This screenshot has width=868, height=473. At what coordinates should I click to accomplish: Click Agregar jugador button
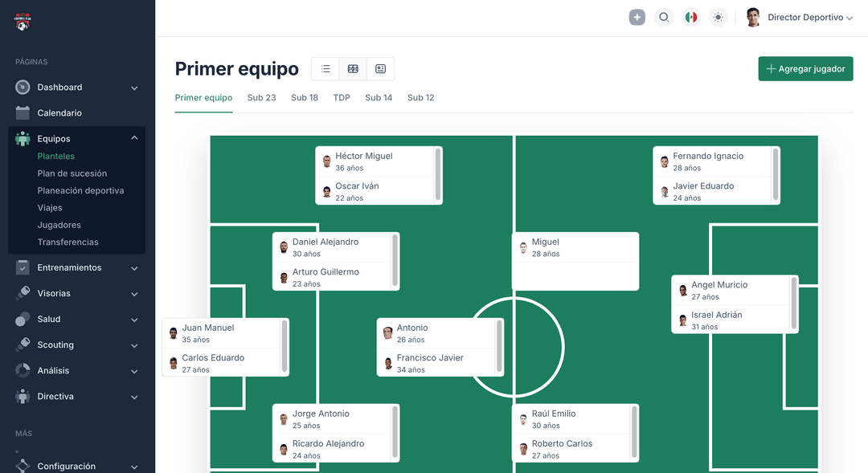coord(805,69)
